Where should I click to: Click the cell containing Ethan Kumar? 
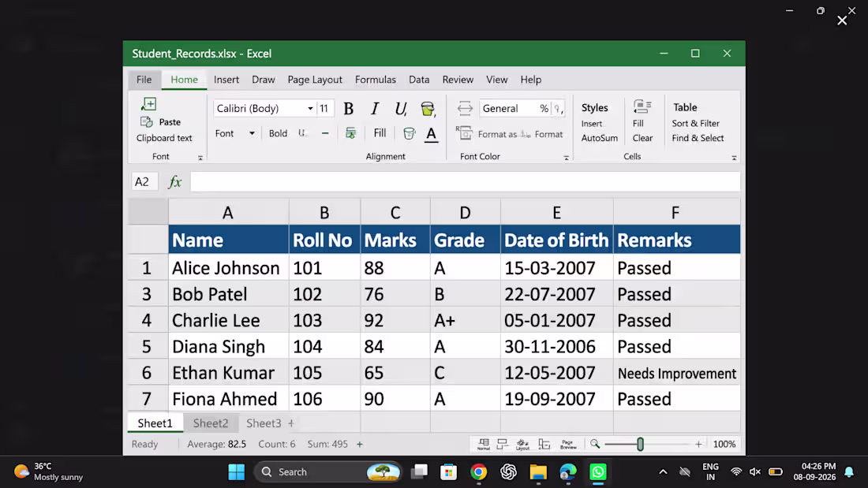click(x=228, y=373)
